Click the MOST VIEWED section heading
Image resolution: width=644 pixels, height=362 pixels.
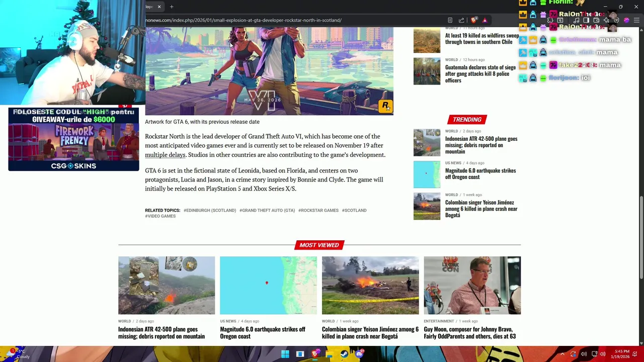(x=319, y=245)
